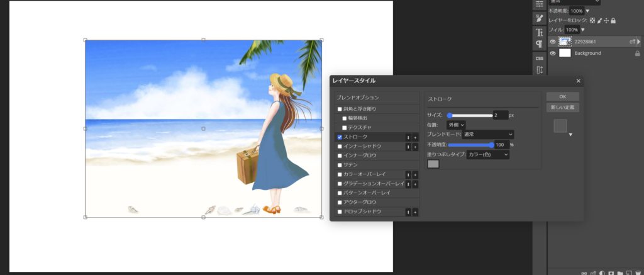Open the CSS panel

click(x=539, y=58)
